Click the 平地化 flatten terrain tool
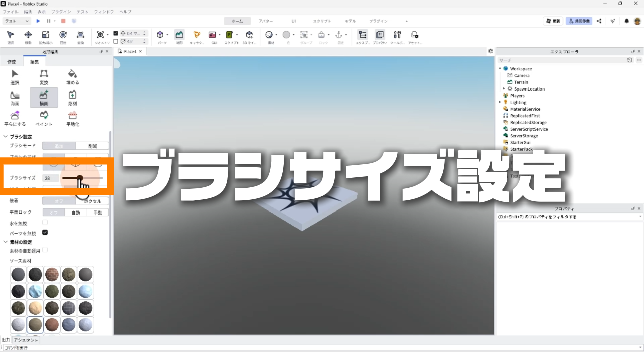This screenshot has width=644, height=362. point(72,119)
